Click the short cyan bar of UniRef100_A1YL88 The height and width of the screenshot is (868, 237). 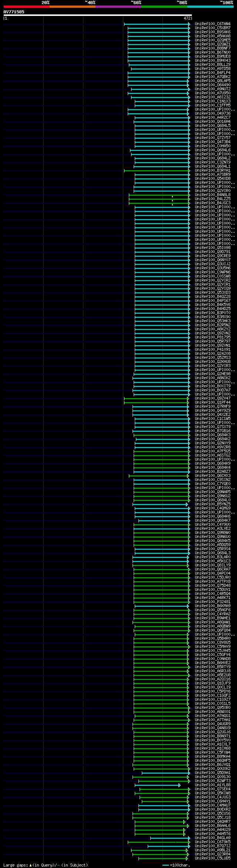[158, 785]
